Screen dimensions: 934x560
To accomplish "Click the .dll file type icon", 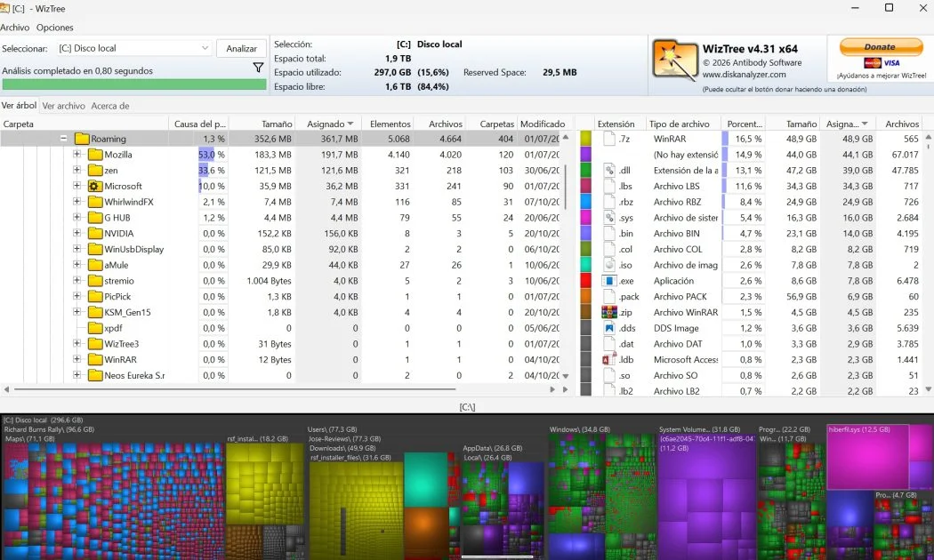I will point(608,170).
